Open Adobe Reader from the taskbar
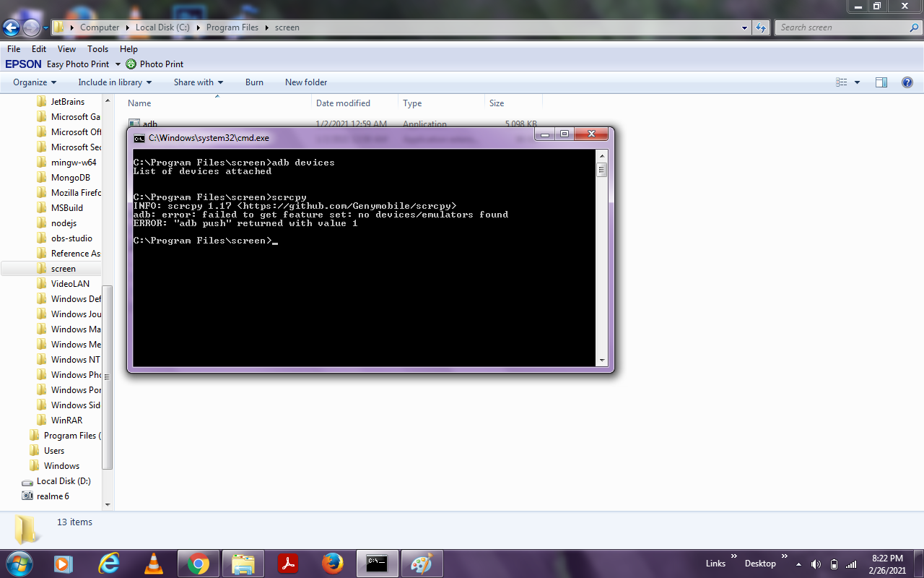 click(x=288, y=564)
